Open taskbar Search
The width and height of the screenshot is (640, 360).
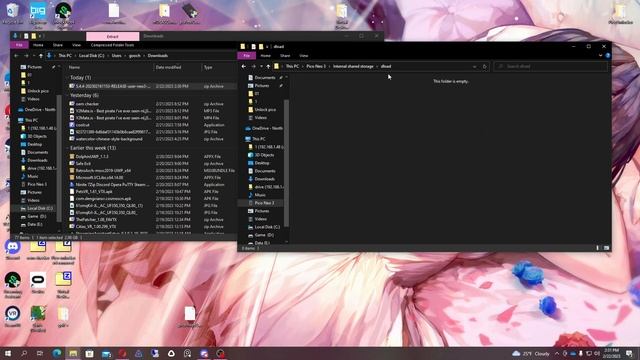24,353
